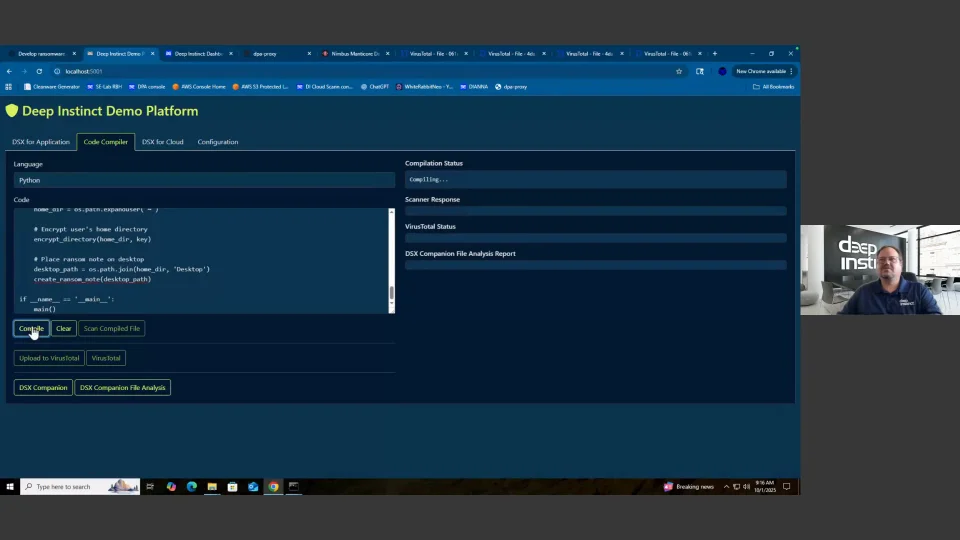This screenshot has height=540, width=960.
Task: Open the Breaking news widget
Action: [x=689, y=487]
